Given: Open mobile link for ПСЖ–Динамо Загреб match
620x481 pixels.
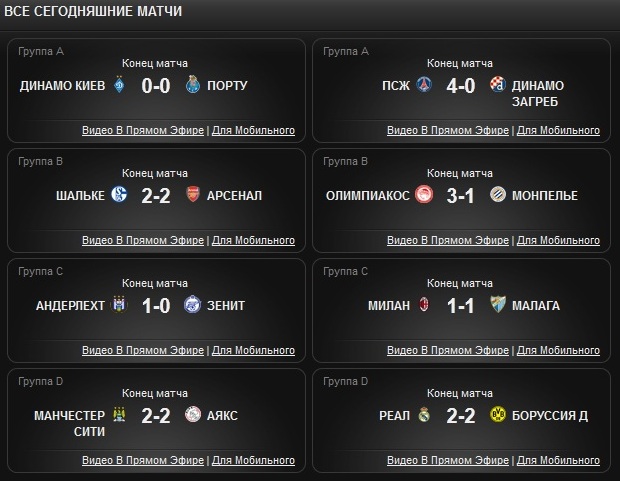Looking at the screenshot, I should click(558, 131).
